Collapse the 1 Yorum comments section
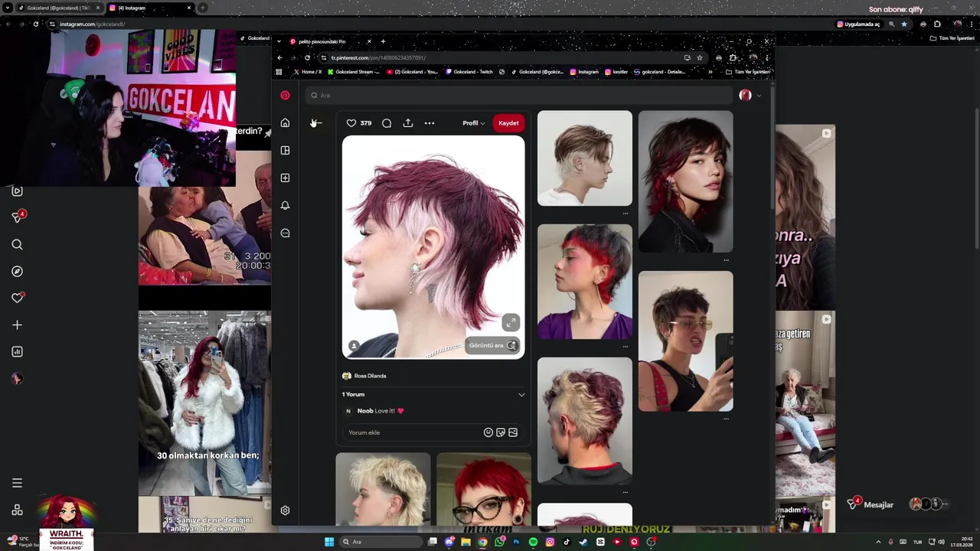Screen dimensions: 980x551 pyautogui.click(x=521, y=395)
